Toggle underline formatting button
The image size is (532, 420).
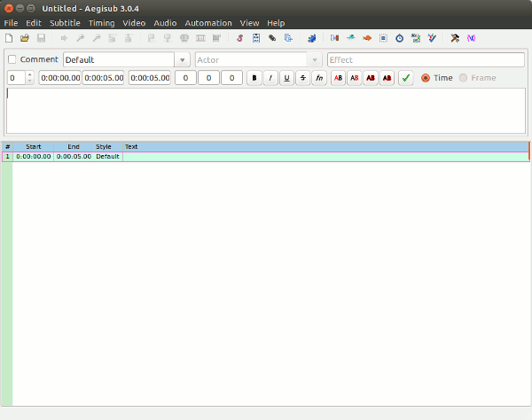[286, 78]
